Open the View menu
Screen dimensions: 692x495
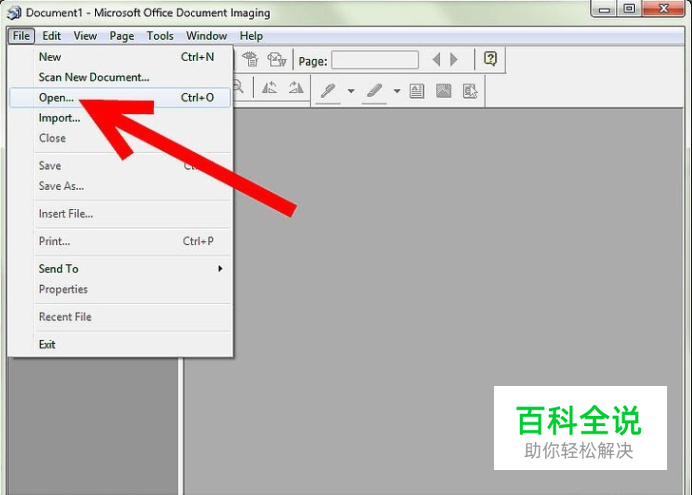(x=85, y=36)
